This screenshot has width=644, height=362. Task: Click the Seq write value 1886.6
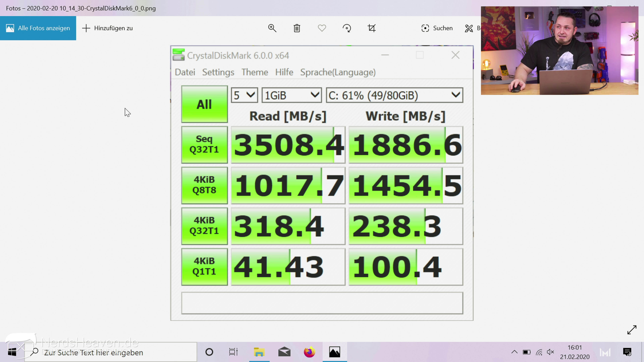(x=406, y=145)
